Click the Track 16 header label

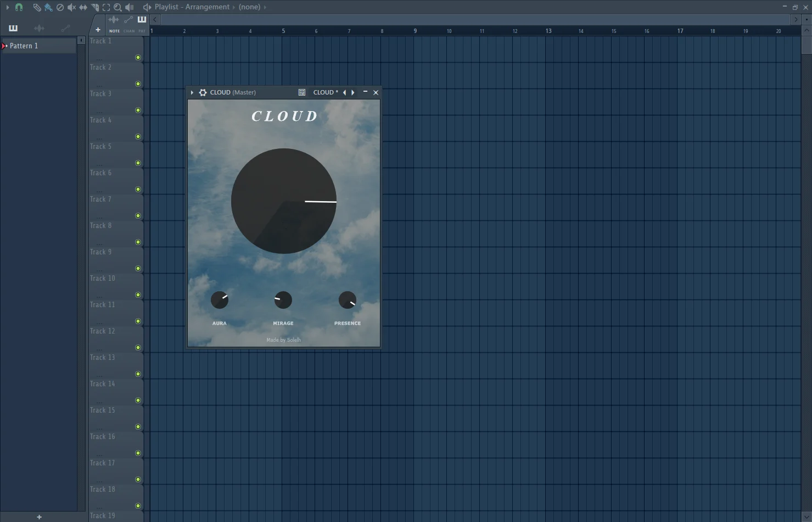click(x=102, y=436)
